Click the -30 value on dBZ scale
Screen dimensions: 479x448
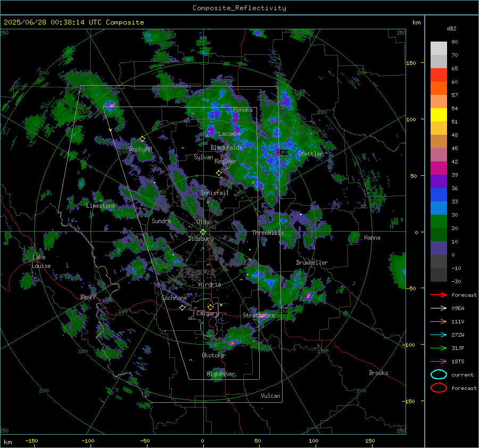click(x=456, y=281)
